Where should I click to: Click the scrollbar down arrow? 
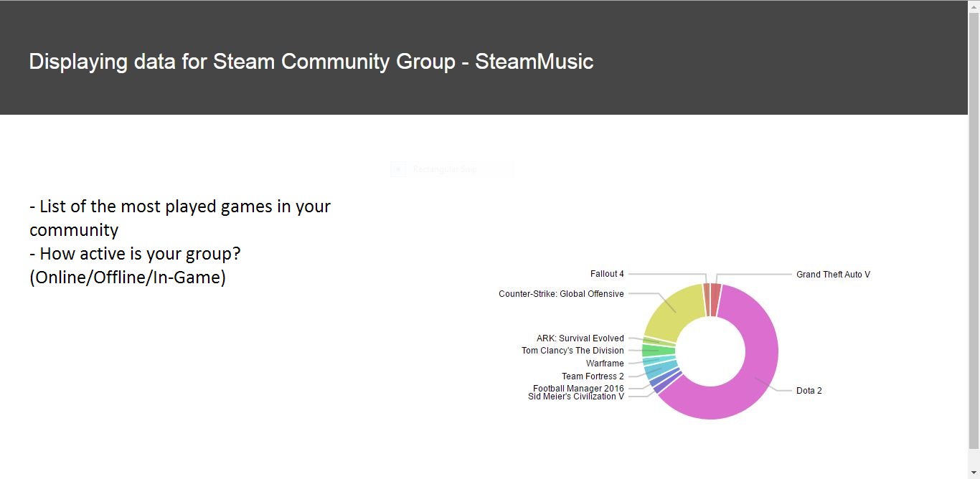coord(974,473)
